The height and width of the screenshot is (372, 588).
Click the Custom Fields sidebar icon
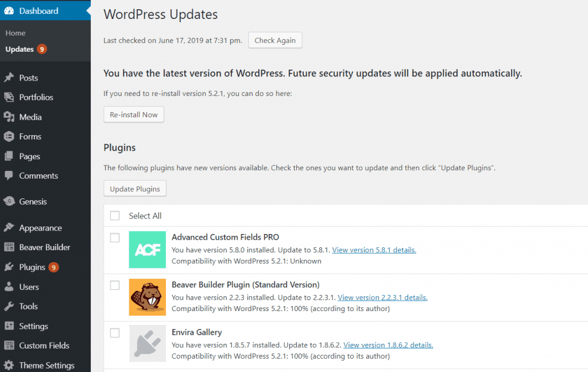pos(9,346)
